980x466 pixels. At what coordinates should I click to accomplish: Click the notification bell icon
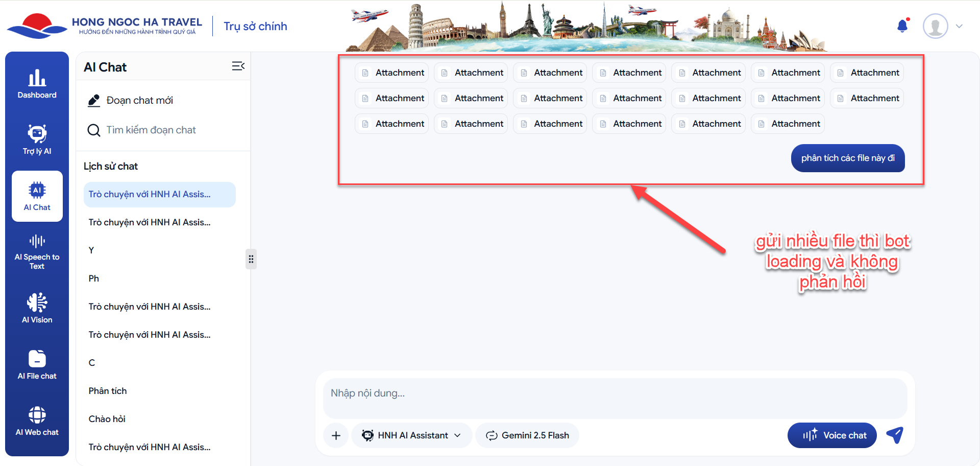902,26
